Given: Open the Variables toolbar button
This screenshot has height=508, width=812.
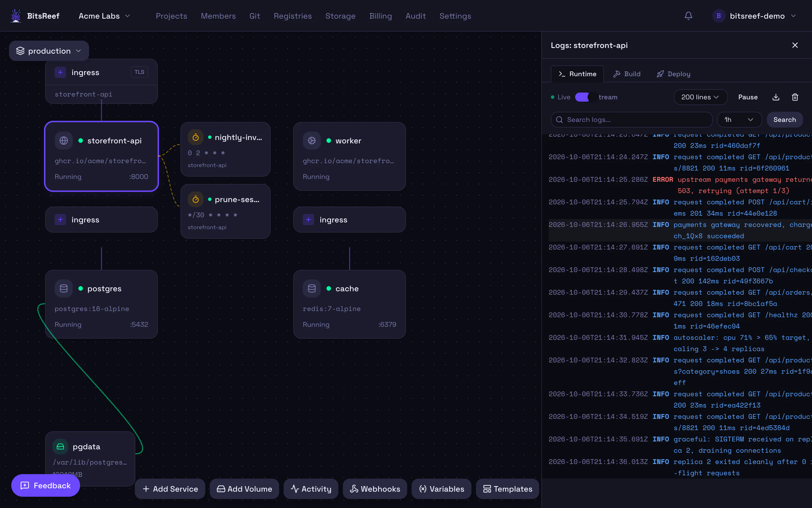Looking at the screenshot, I should [x=442, y=489].
